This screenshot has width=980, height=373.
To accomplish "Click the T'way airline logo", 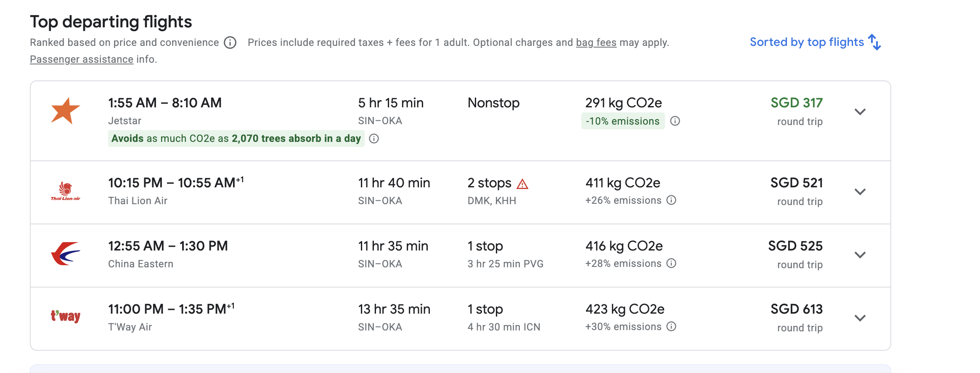I will (66, 316).
